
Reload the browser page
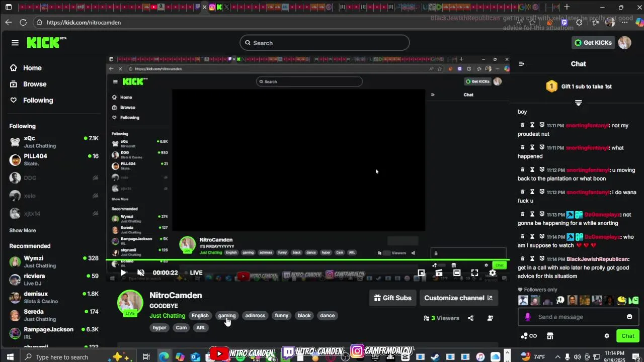point(23,22)
